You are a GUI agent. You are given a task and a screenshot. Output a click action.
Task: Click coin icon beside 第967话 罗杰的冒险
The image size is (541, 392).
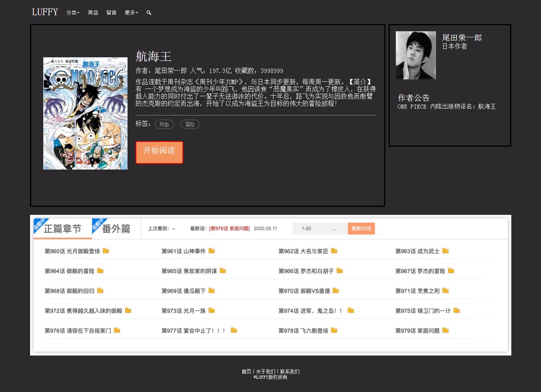click(451, 271)
